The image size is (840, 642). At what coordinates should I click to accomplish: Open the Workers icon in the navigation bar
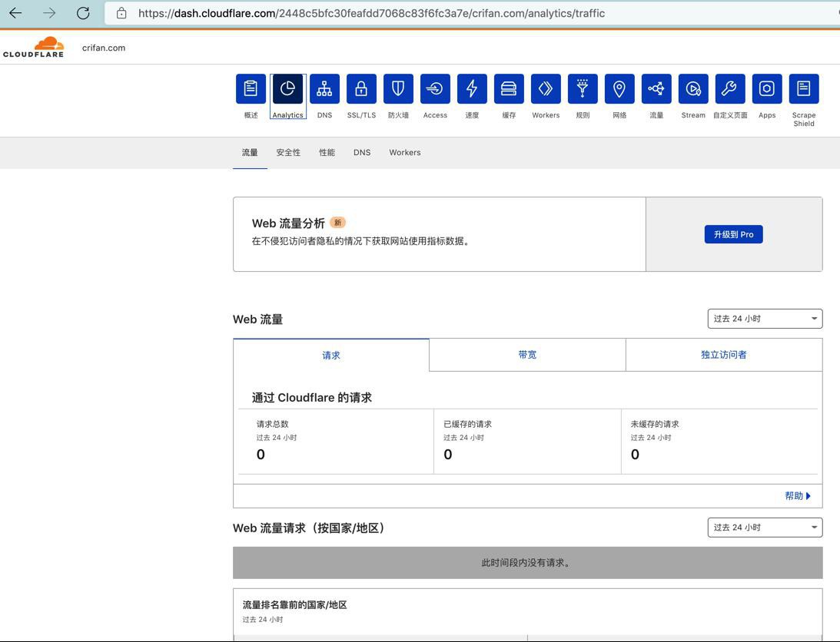[546, 89]
